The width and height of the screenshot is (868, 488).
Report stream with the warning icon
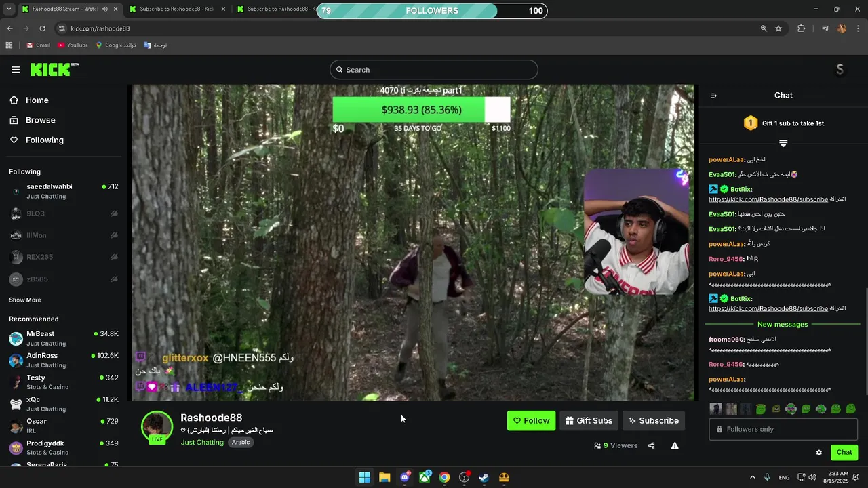(x=675, y=445)
